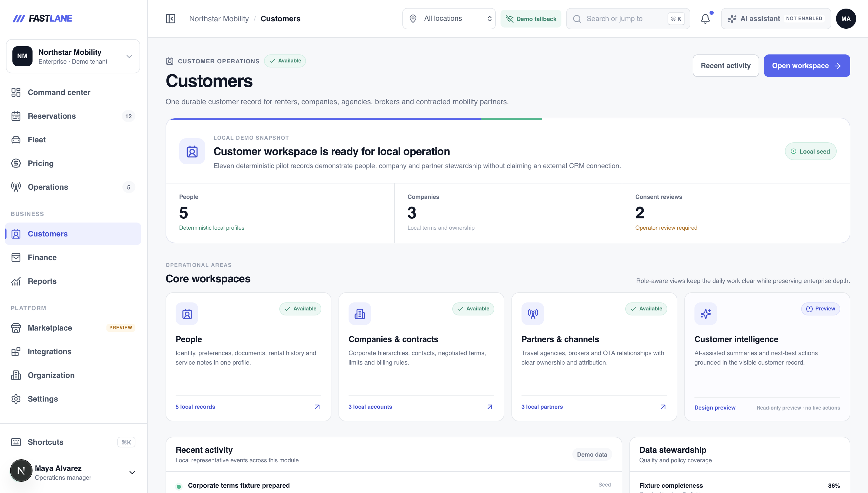Screen dimensions: 868x493
Task: Click the Fastlane logo
Action: tap(42, 18)
